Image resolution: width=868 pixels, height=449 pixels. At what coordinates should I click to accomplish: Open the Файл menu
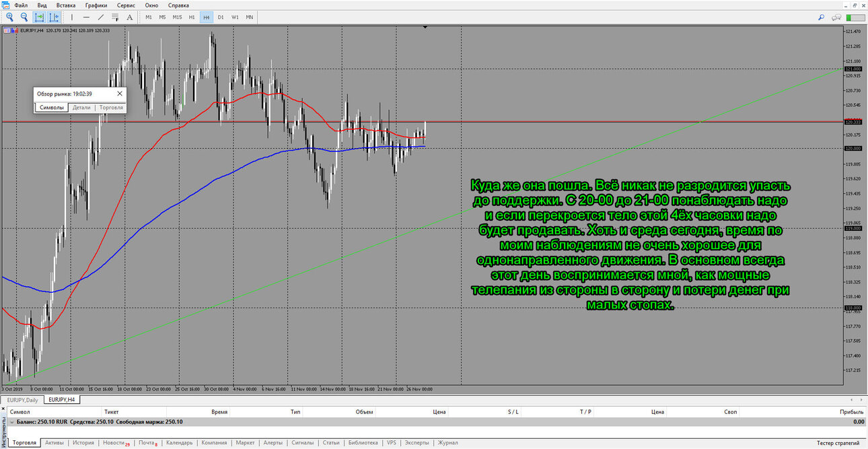click(21, 5)
